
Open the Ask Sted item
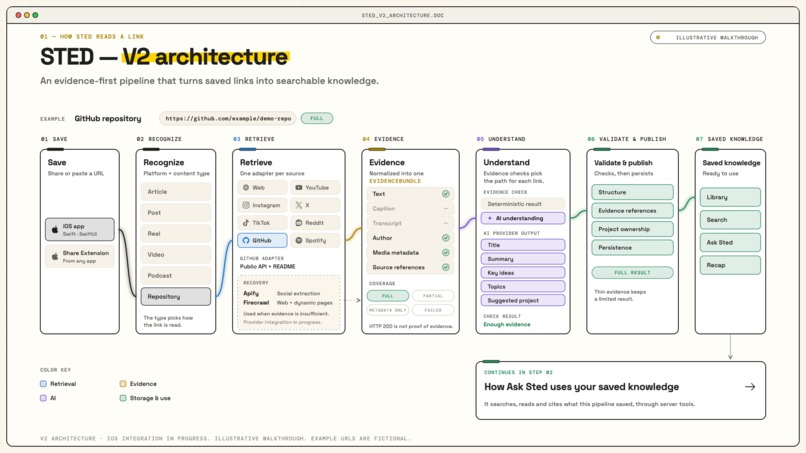tap(730, 242)
